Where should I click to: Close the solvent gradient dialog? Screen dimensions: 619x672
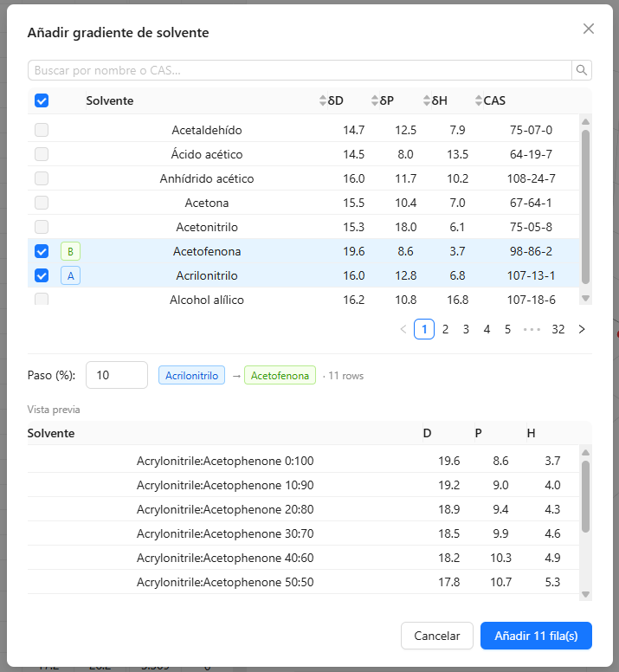pos(589,29)
